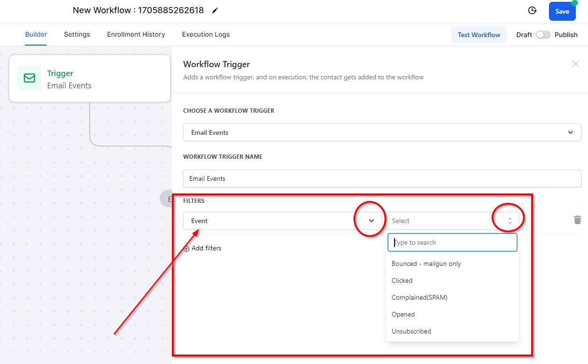The height and width of the screenshot is (364, 588).
Task: Choose the Clicked event option
Action: pos(402,280)
